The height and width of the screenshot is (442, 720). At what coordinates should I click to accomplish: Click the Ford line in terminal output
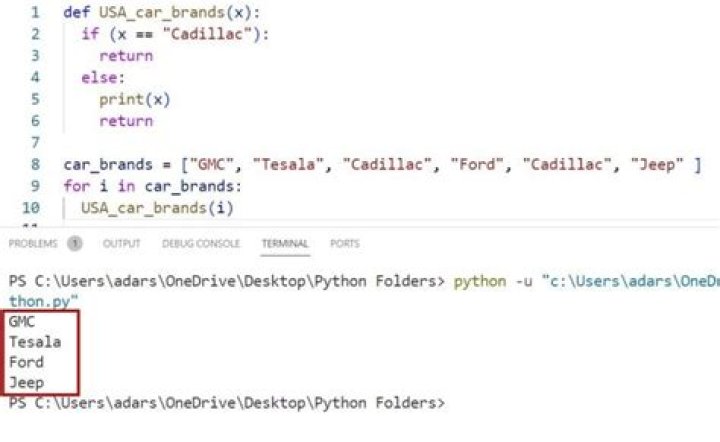click(26, 362)
